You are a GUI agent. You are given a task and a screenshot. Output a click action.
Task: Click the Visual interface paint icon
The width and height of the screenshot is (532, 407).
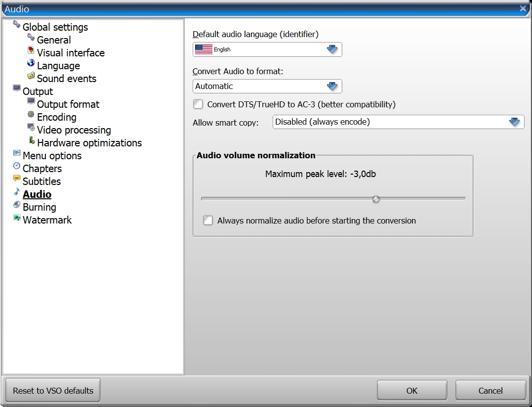tap(31, 50)
